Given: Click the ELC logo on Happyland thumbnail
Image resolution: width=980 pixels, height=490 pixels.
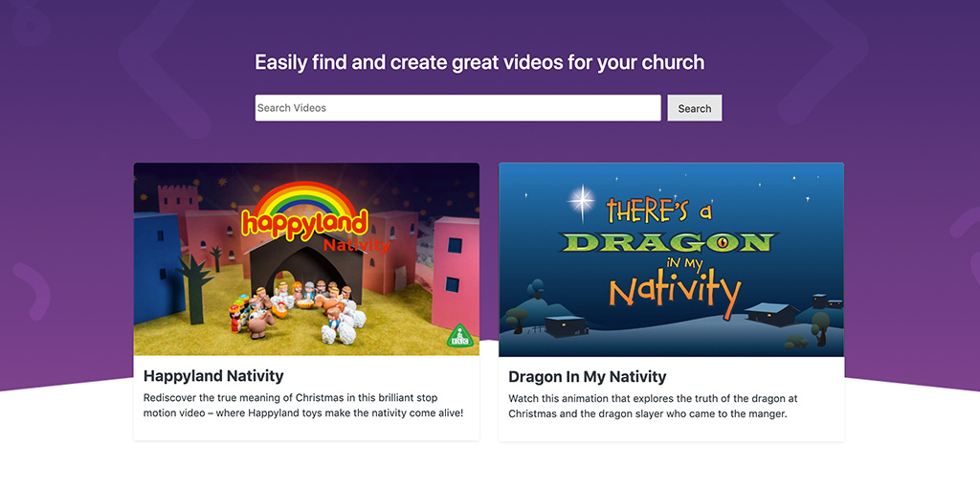Looking at the screenshot, I should point(458,336).
